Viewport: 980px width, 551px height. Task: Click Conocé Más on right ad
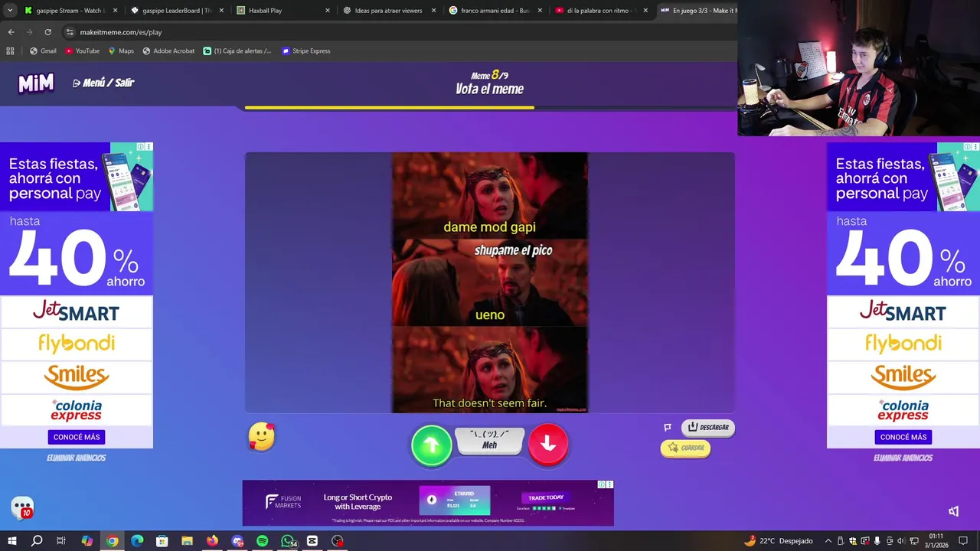pyautogui.click(x=903, y=437)
